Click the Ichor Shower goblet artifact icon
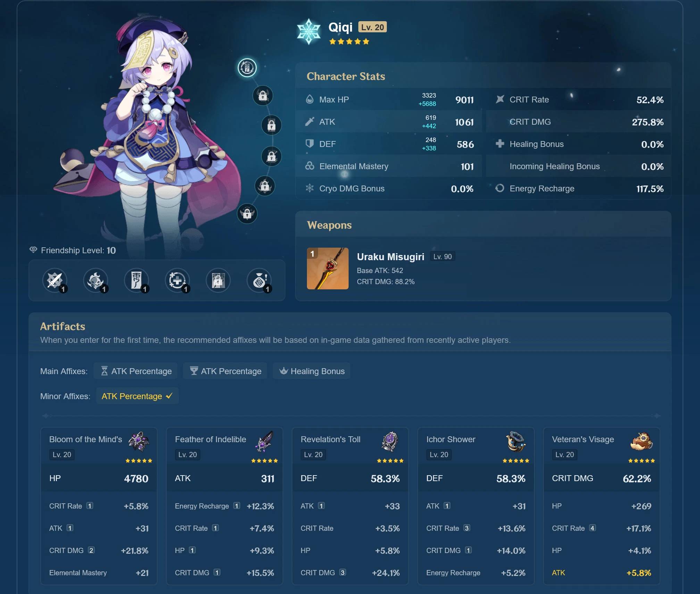 pyautogui.click(x=515, y=442)
